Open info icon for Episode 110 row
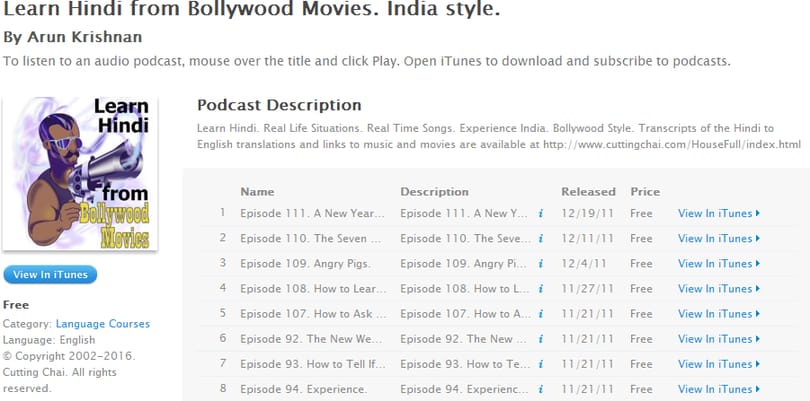 [540, 239]
